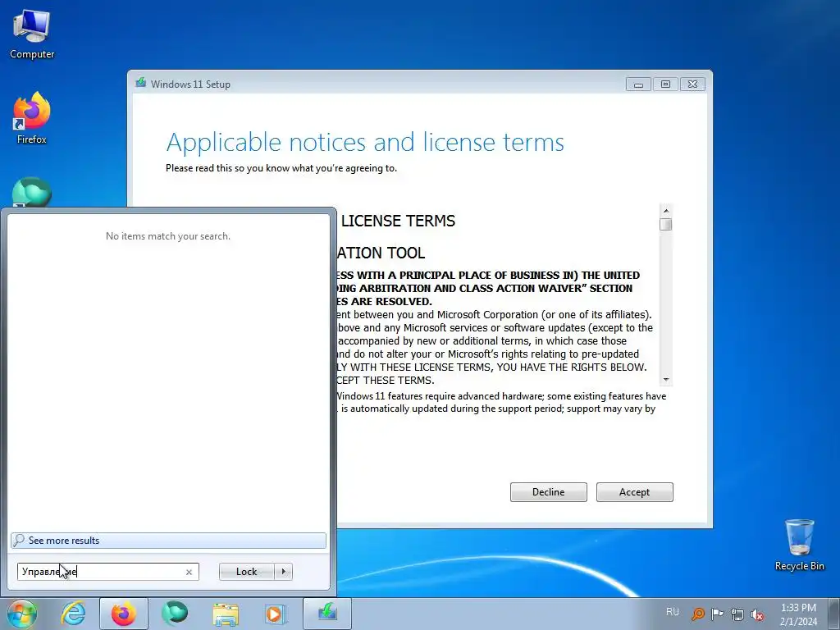Minimize the Windows 11 Setup window

(x=638, y=84)
